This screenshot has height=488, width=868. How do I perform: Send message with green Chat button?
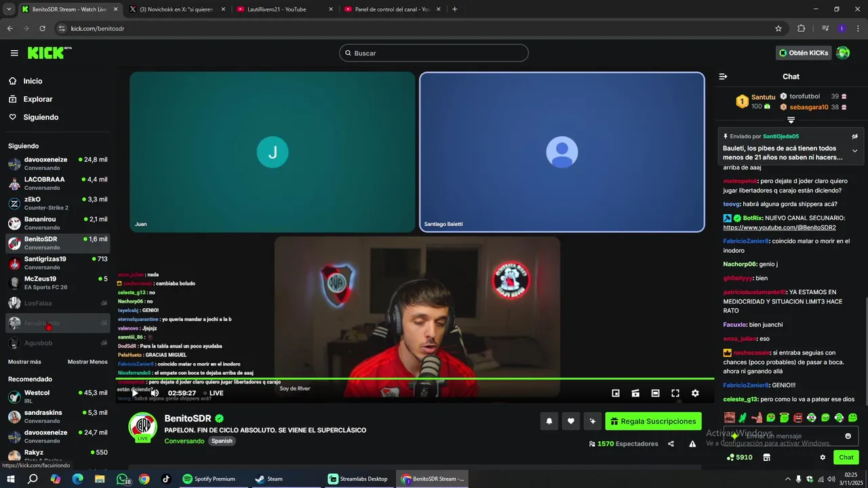[x=846, y=457]
